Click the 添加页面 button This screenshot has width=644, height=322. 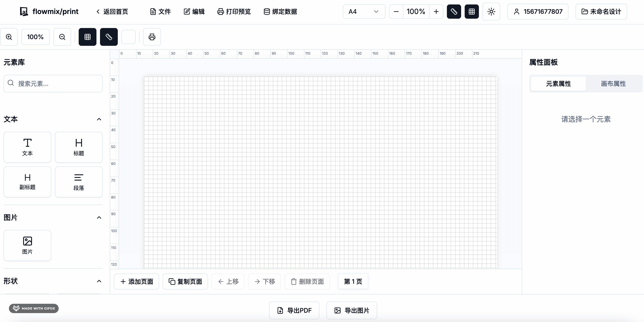click(136, 282)
